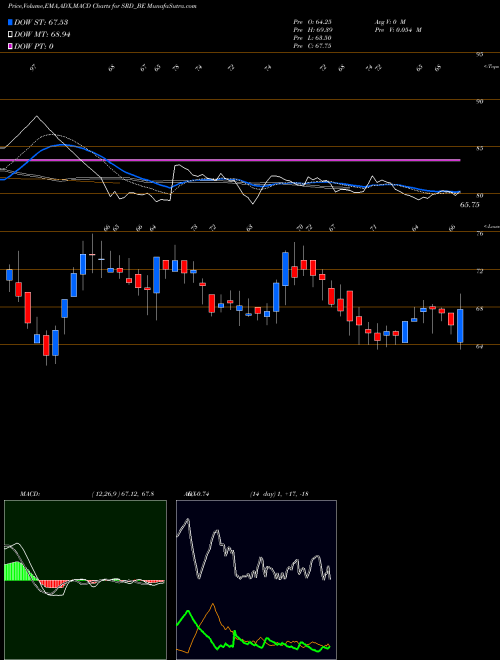This screenshot has width=500, height=660.
Task: Click the 80 axis label on the upper chart
Action: pos(479,195)
